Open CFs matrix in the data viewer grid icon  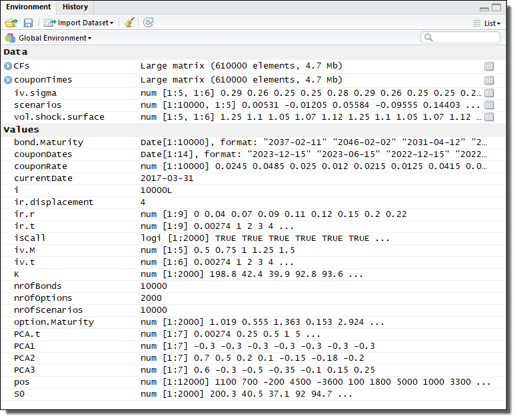click(488, 67)
